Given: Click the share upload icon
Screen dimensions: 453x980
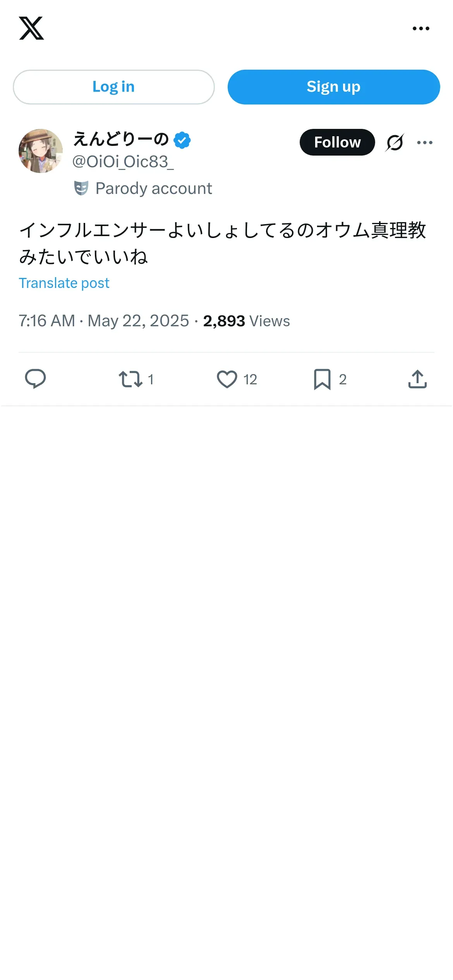Looking at the screenshot, I should coord(417,379).
